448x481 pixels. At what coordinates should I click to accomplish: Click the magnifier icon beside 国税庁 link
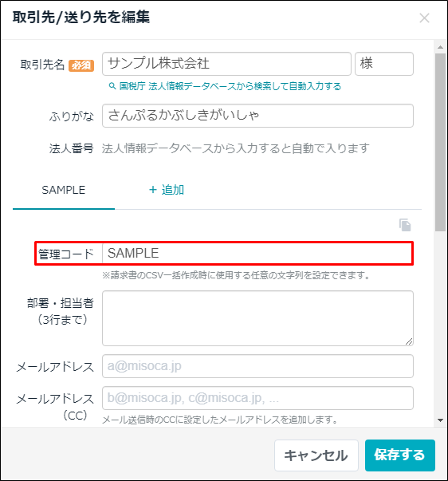[112, 86]
